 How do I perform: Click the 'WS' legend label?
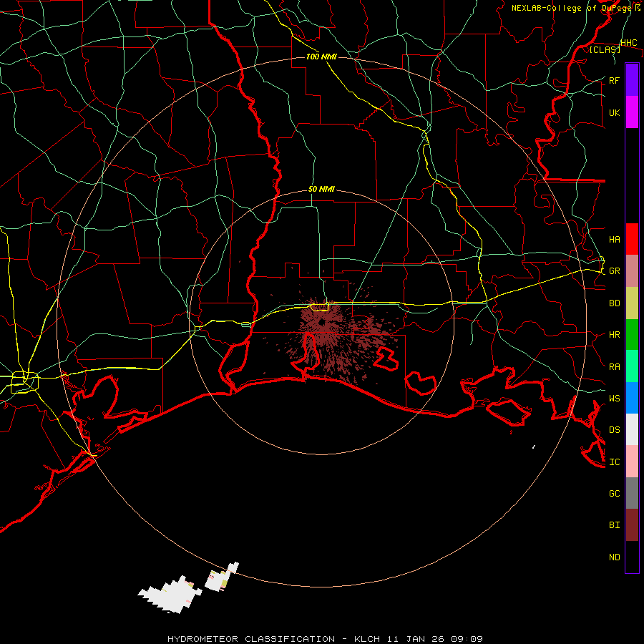pos(614,398)
